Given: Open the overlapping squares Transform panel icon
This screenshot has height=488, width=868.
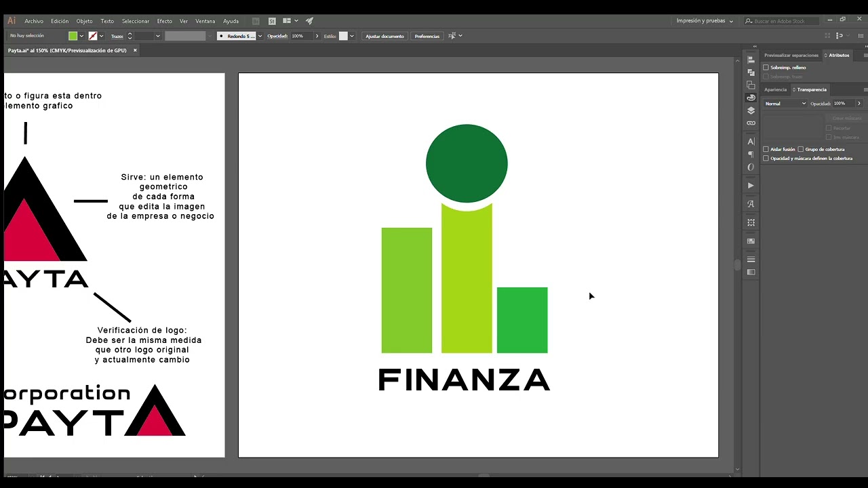Looking at the screenshot, I should 751,85.
